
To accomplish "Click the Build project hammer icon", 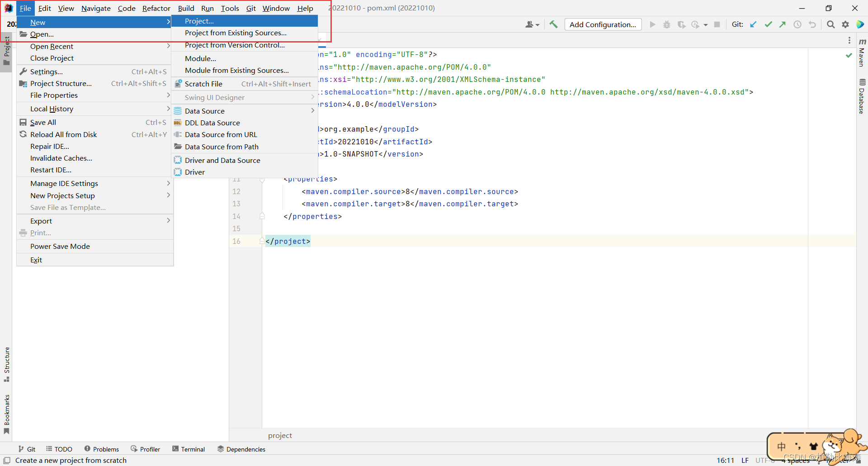I will tap(553, 24).
